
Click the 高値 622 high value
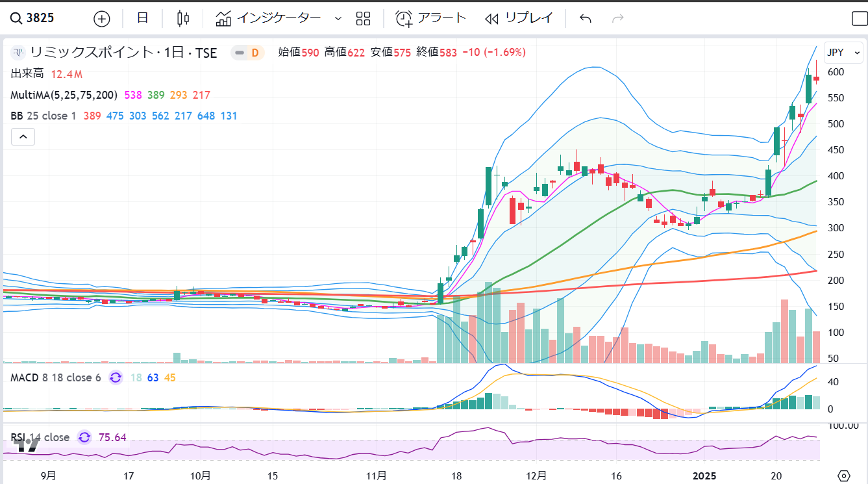[344, 53]
